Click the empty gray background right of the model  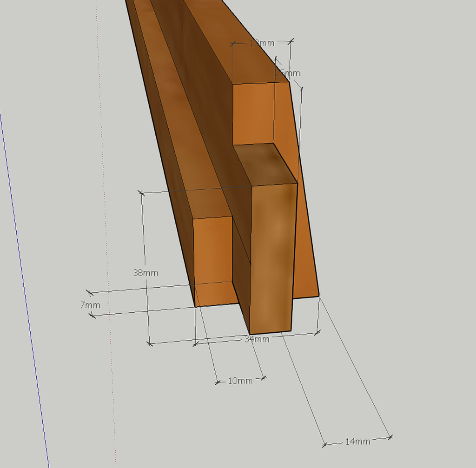(395, 186)
